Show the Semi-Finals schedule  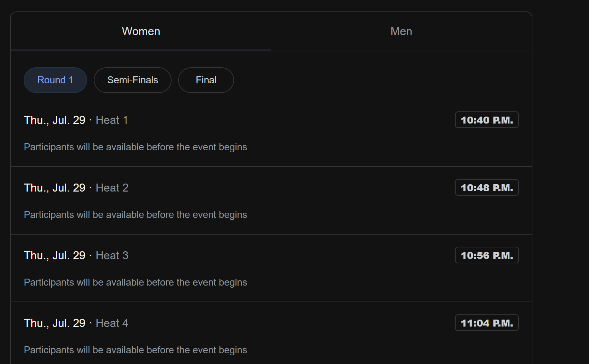point(132,80)
